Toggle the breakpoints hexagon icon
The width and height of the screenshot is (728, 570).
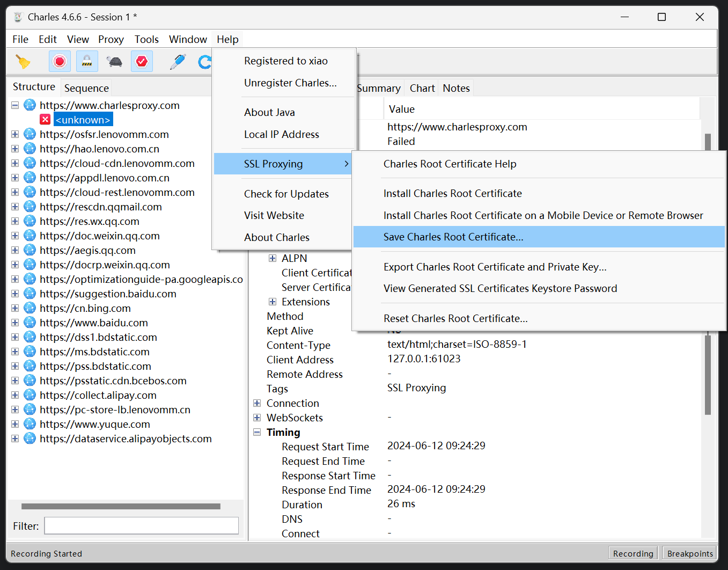[142, 62]
